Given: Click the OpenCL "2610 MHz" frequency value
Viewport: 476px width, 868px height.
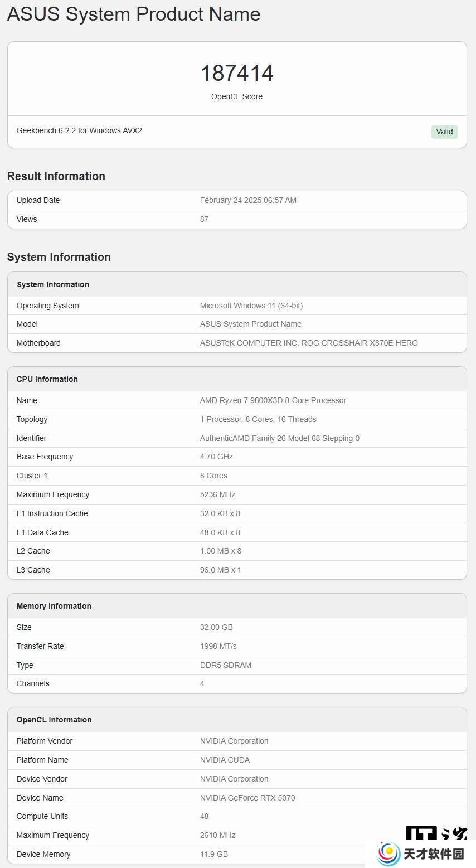Looking at the screenshot, I should (218, 835).
